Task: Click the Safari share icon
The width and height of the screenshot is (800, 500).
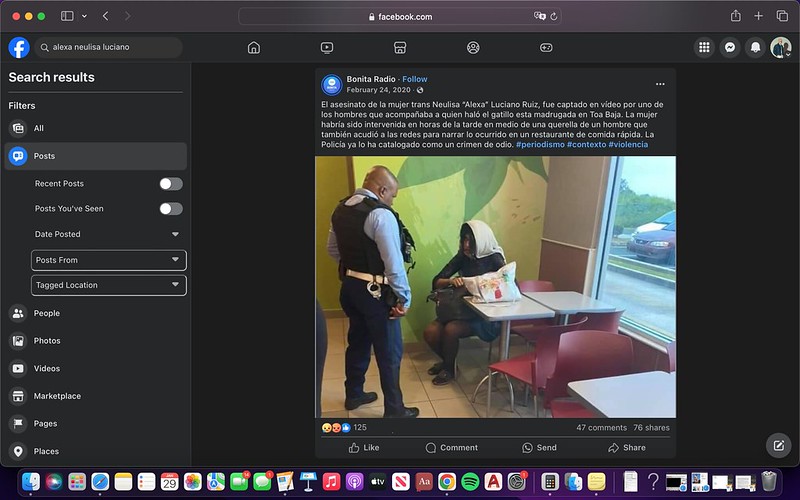Action: (x=735, y=16)
